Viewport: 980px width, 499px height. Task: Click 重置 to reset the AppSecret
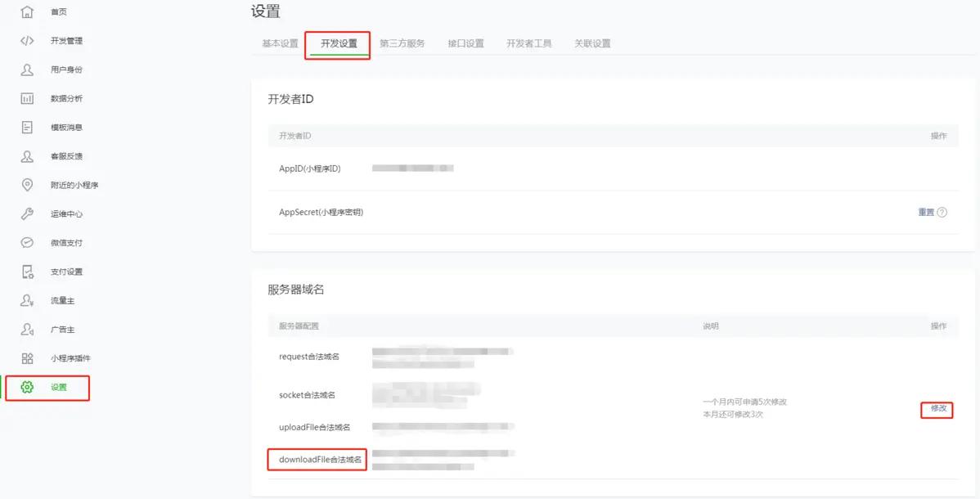[926, 211]
